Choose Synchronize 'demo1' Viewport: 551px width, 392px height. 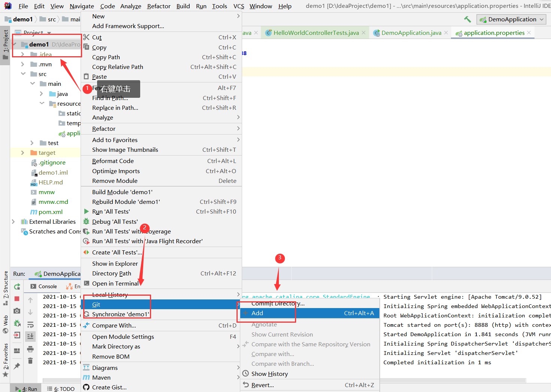point(161,314)
